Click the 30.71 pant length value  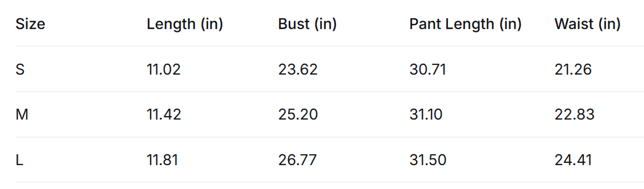[x=428, y=69]
